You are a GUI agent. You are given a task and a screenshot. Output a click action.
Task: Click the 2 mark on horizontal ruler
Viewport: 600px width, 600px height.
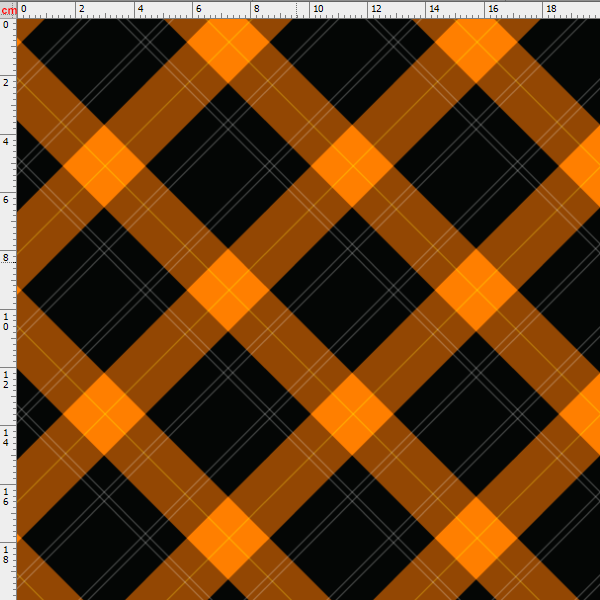pos(82,8)
